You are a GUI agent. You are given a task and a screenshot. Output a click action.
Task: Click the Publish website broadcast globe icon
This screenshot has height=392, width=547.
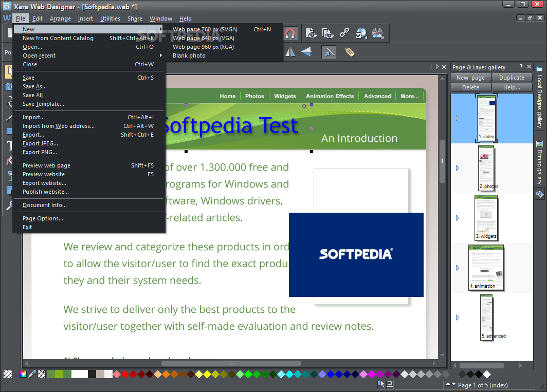[377, 33]
